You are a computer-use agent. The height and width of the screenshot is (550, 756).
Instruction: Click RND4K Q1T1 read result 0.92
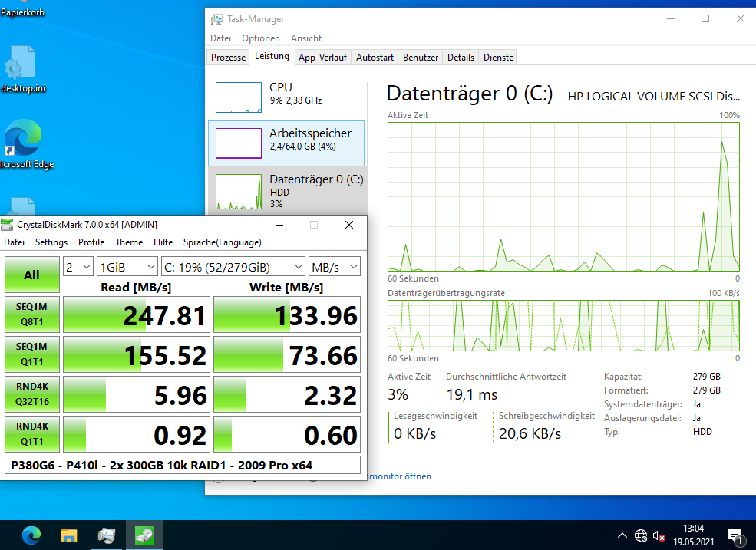tap(137, 434)
